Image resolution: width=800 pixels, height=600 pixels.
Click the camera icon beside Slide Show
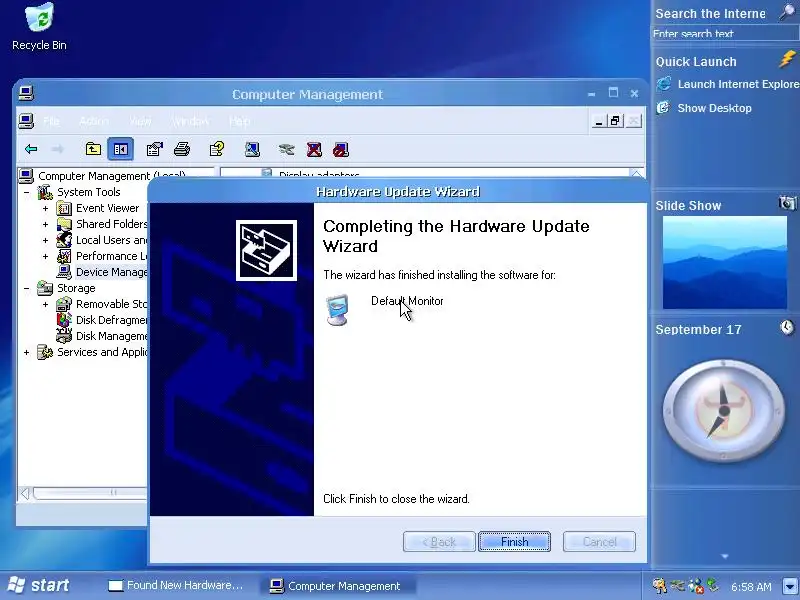click(x=787, y=204)
